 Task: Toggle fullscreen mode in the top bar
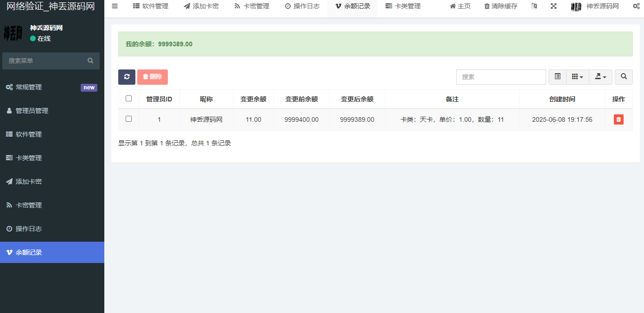click(x=554, y=6)
